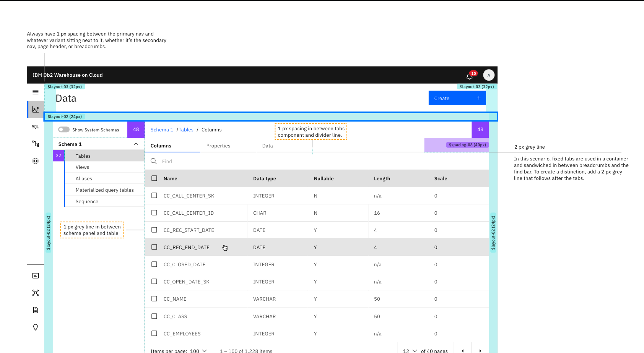
Task: Click the Data type column header
Action: (x=265, y=178)
